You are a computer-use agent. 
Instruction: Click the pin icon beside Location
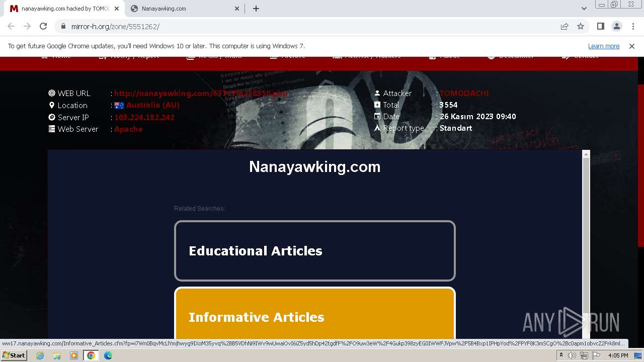pos(52,105)
